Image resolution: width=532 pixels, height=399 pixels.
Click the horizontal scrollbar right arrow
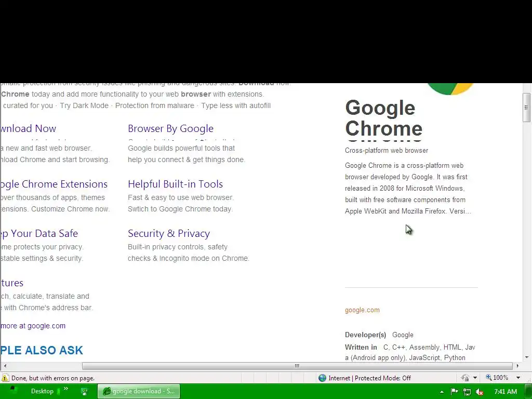pyautogui.click(x=517, y=366)
